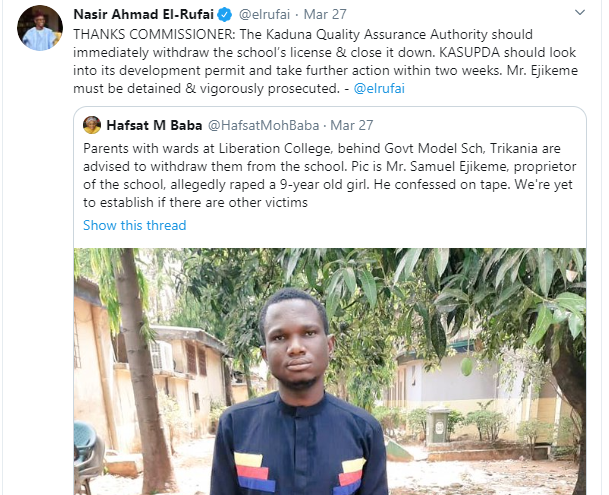Show this thread
Image resolution: width=609 pixels, height=495 pixels.
pos(134,225)
